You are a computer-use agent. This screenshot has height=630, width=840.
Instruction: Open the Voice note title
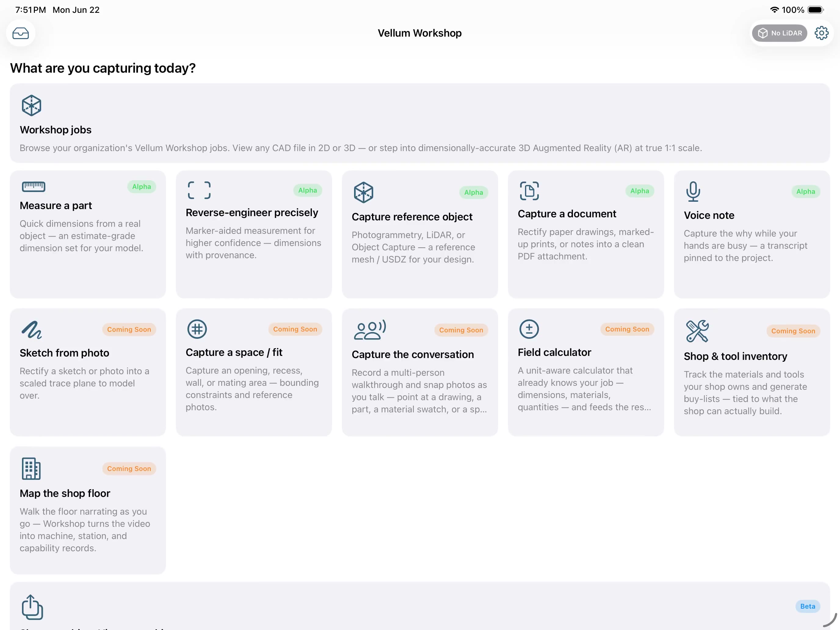pyautogui.click(x=709, y=215)
